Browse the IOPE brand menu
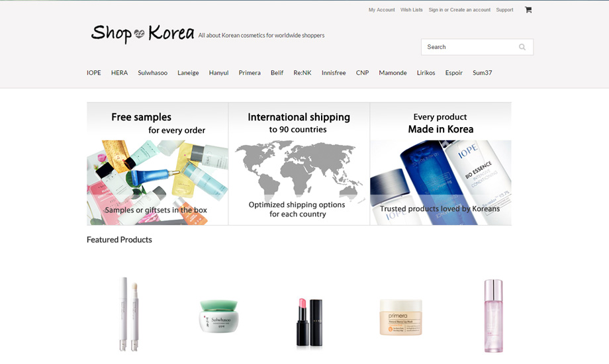This screenshot has height=364, width=609. coord(93,73)
